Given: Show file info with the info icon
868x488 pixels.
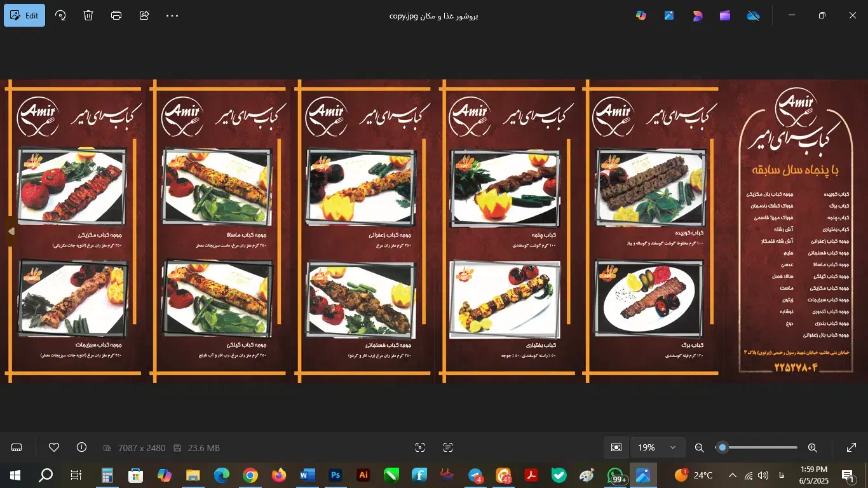Looking at the screenshot, I should pos(81,447).
